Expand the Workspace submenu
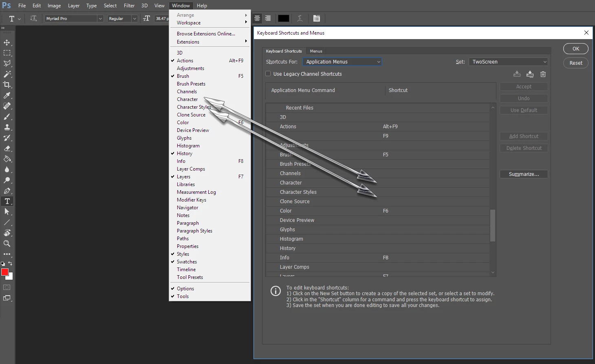The height and width of the screenshot is (364, 595). tap(210, 23)
